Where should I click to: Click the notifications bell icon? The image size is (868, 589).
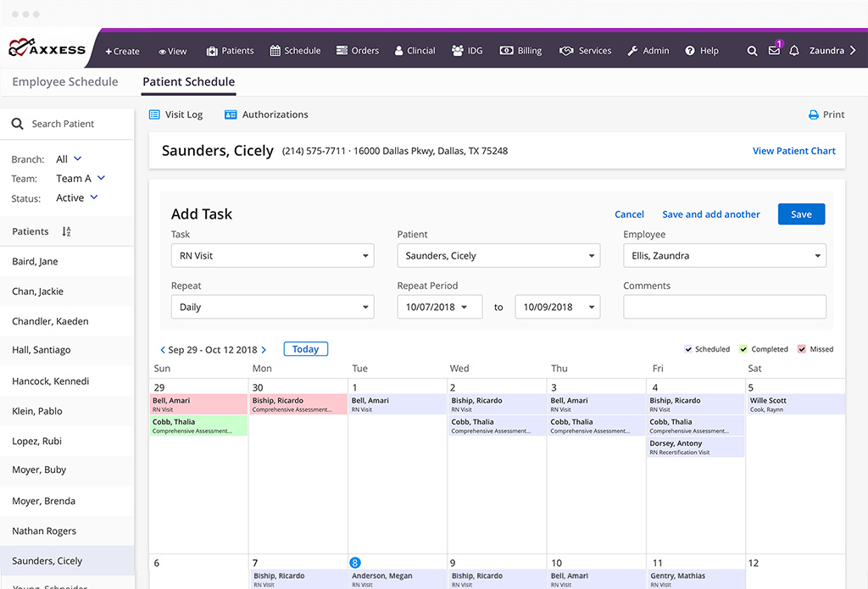794,51
